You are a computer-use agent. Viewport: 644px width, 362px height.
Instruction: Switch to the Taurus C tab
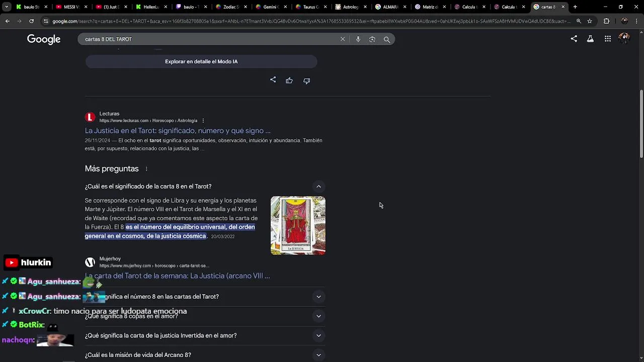311,7
